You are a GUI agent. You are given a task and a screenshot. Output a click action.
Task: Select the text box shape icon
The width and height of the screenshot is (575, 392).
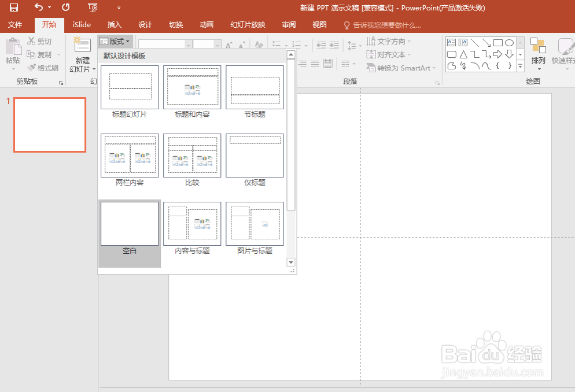(451, 43)
